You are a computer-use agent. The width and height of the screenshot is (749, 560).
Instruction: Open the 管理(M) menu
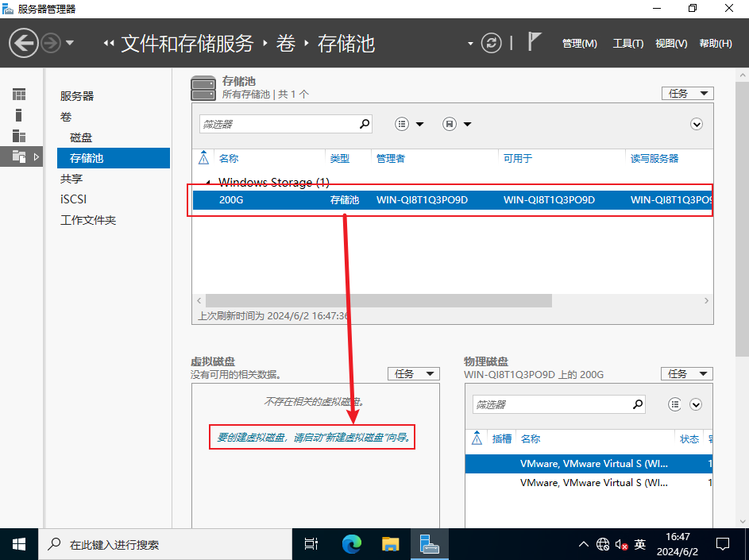point(579,44)
